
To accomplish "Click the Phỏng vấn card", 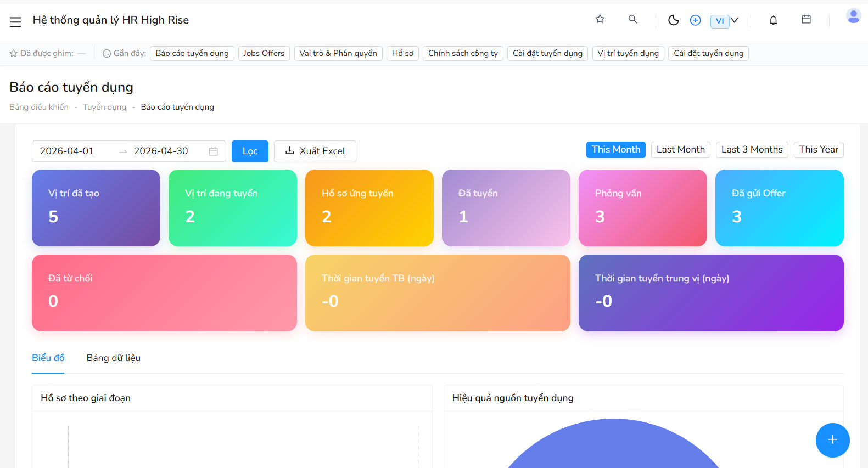I will (643, 208).
